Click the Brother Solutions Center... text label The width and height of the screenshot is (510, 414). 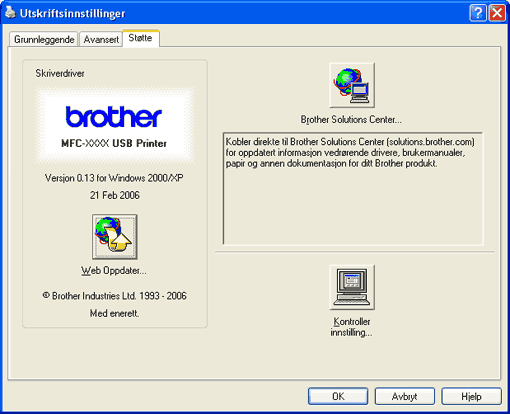351,119
